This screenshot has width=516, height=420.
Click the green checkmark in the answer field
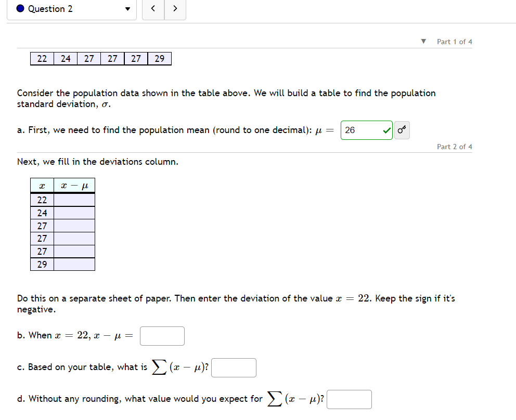[x=386, y=130]
